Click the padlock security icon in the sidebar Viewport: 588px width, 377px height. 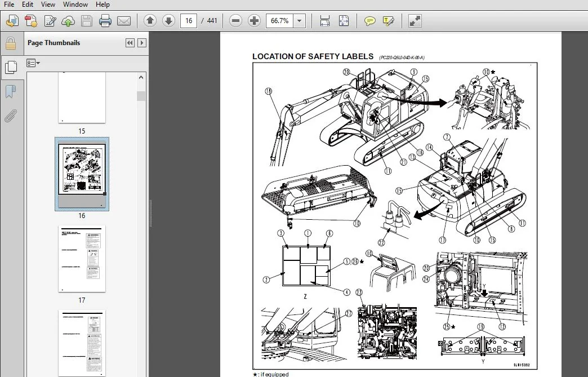pyautogui.click(x=11, y=43)
